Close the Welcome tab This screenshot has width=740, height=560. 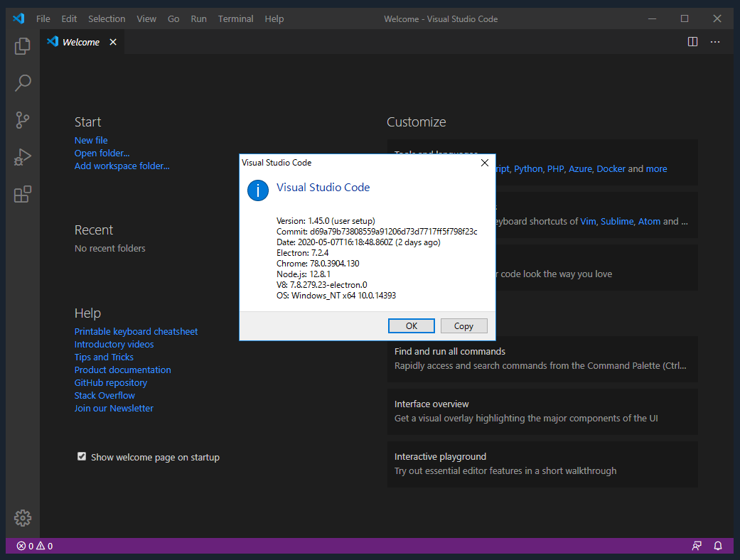pyautogui.click(x=113, y=42)
